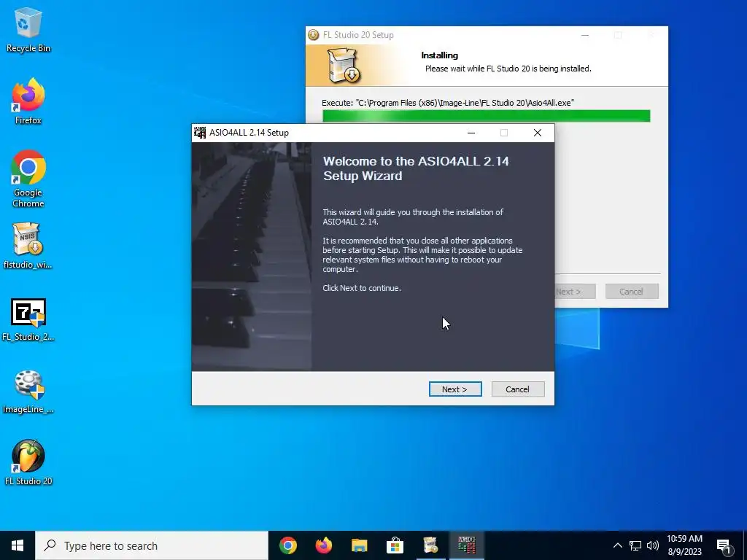747x560 pixels.
Task: Click the Execute path text in FL Studio Setup
Action: (x=448, y=103)
